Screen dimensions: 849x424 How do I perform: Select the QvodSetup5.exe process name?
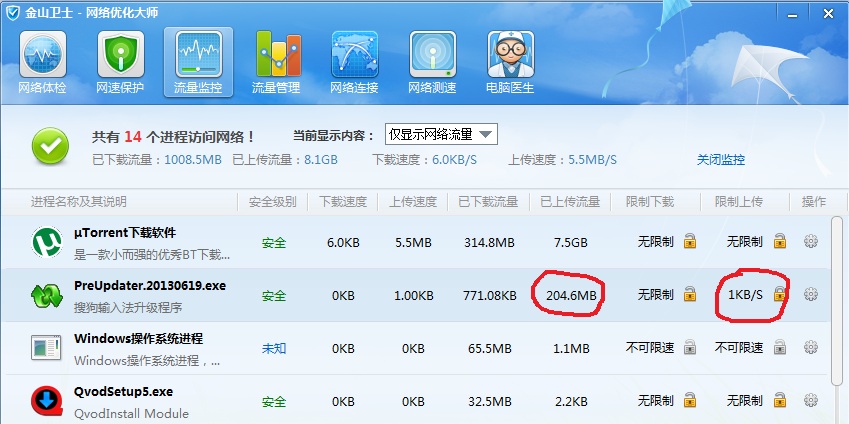[x=123, y=392]
